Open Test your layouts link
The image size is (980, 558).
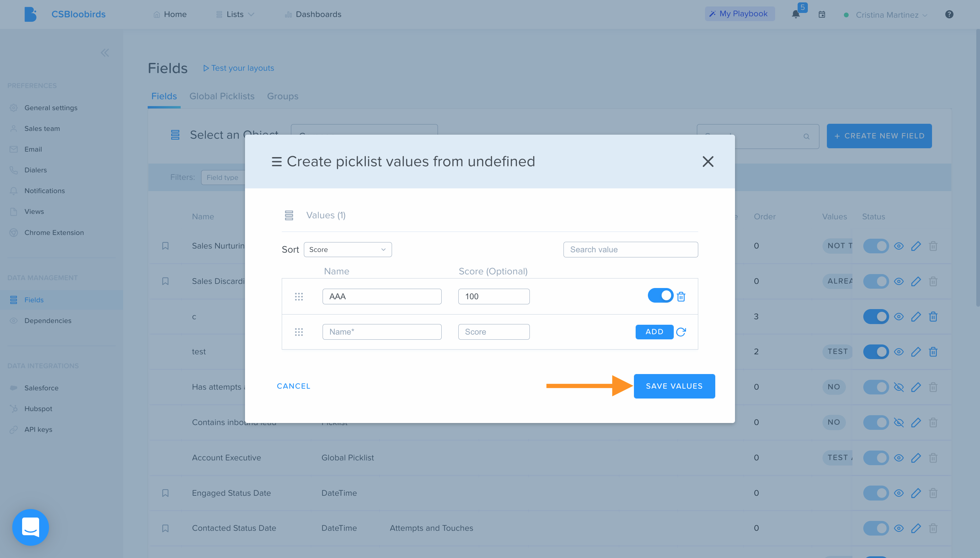239,68
